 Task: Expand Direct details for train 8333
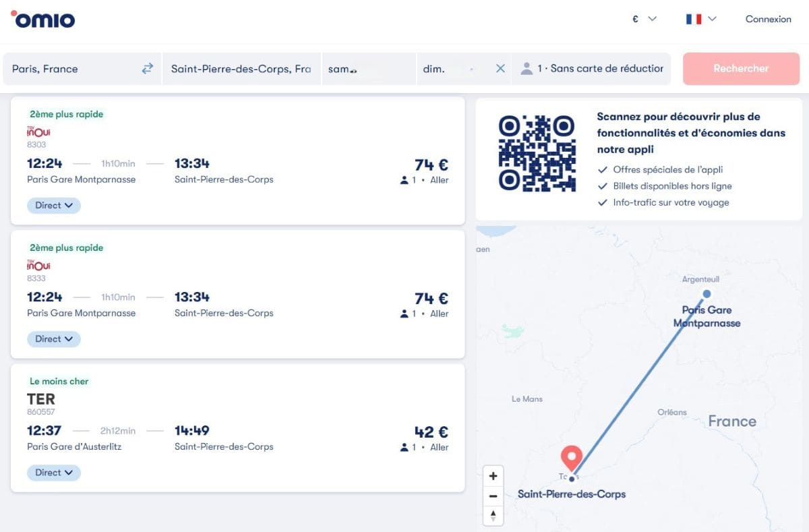click(x=54, y=338)
